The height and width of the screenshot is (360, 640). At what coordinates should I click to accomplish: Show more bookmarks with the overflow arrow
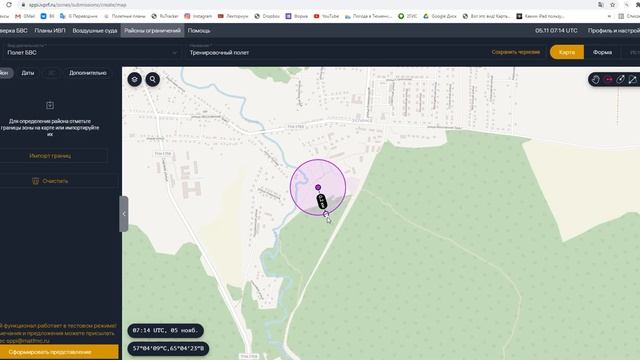(x=609, y=16)
